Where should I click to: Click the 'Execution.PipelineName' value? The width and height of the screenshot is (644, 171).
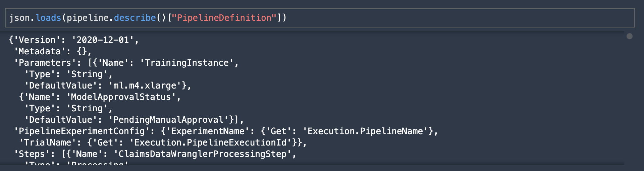tap(365, 131)
